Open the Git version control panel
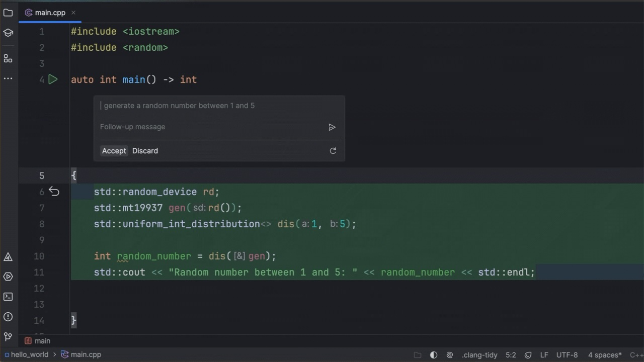 pos(8,336)
